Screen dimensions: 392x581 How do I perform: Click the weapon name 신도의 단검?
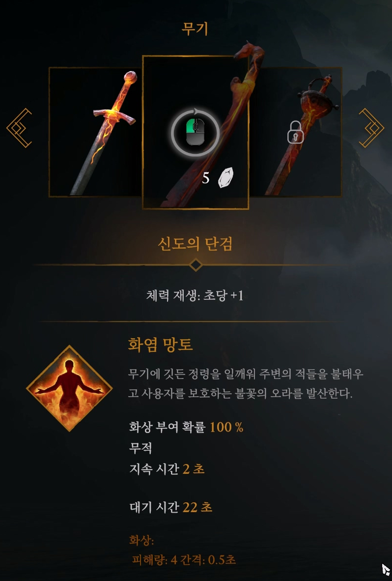pyautogui.click(x=195, y=244)
